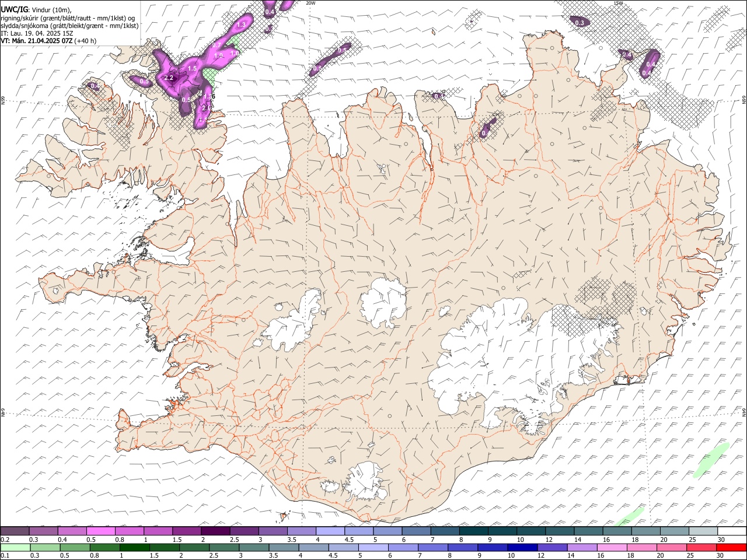Pick the deep blue swatch above lower-scale label 10

[523, 547]
